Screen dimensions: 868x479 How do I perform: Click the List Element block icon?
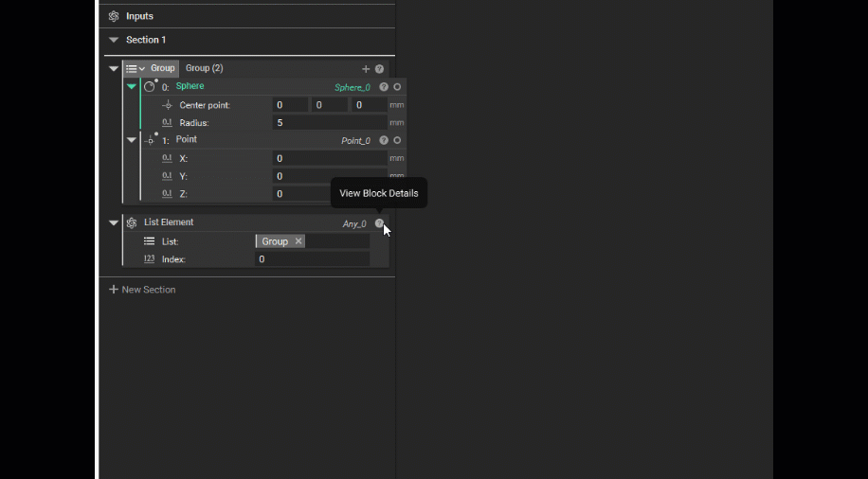(x=131, y=222)
